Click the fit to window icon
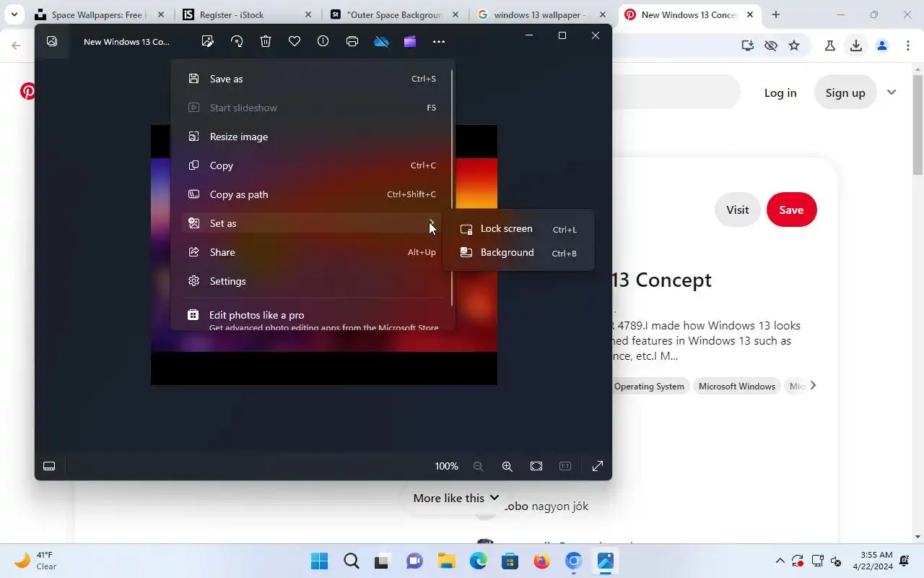Screen dimensions: 924x578 point(536,467)
